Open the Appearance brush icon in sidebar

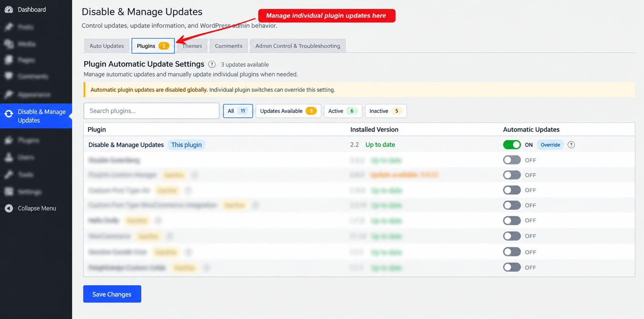pos(9,94)
